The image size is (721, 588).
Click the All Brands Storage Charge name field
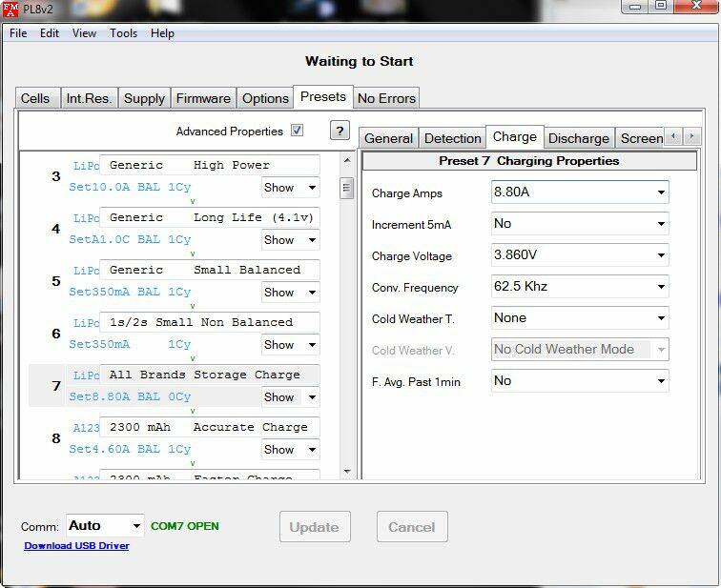coord(209,375)
